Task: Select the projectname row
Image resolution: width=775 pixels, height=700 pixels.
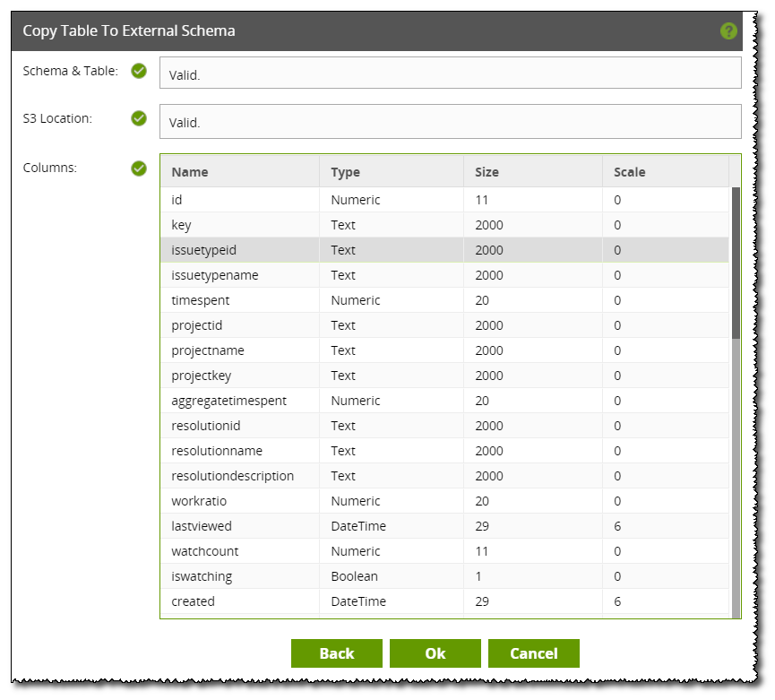Action: 444,350
